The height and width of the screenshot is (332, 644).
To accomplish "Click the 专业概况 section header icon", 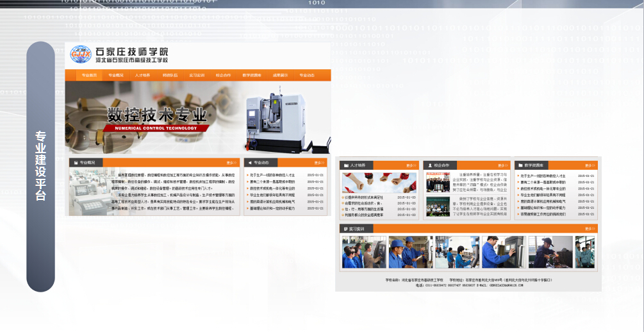I will click(x=75, y=163).
